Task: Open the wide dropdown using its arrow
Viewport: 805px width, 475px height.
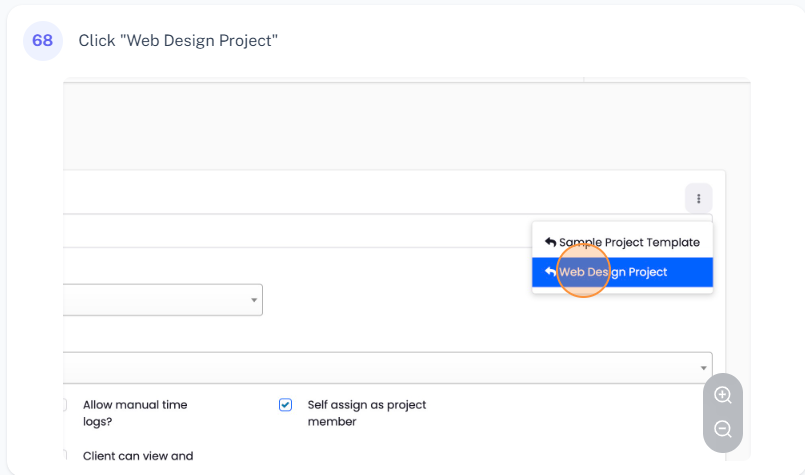Action: 703,368
